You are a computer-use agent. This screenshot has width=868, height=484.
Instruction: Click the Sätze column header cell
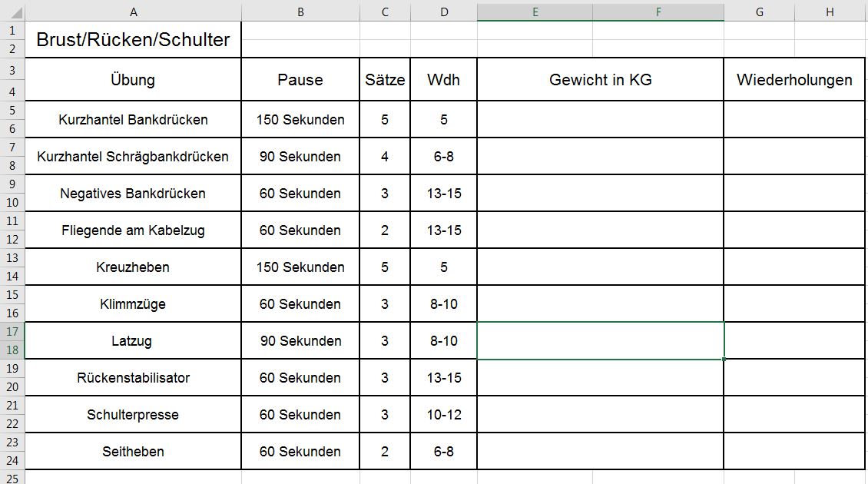tap(384, 79)
